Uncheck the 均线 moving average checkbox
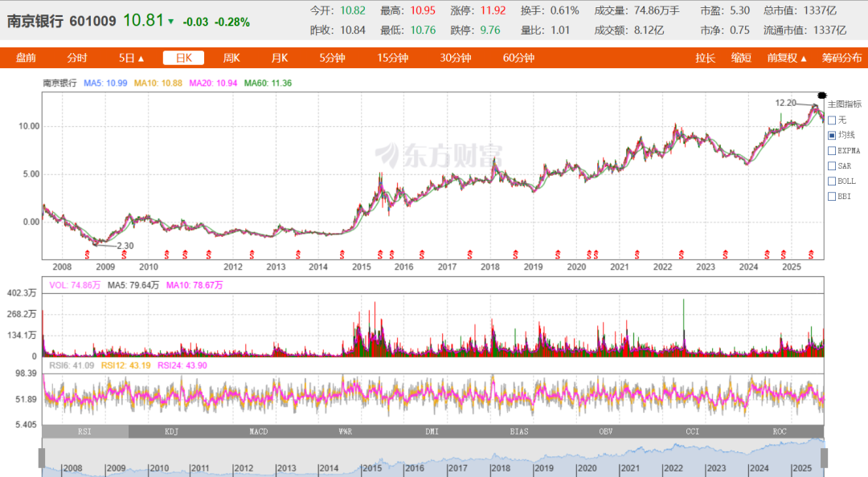868x477 pixels. point(832,135)
